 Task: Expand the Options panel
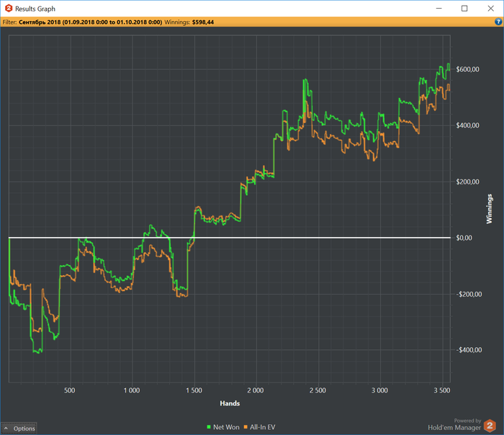click(19, 429)
